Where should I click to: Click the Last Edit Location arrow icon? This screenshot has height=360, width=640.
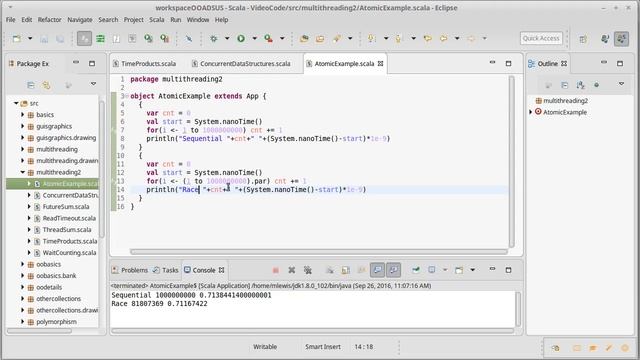click(x=427, y=38)
